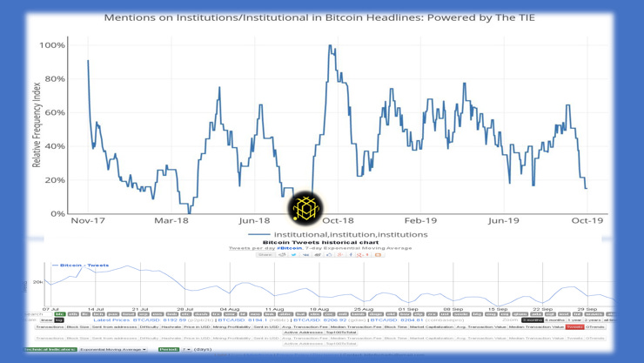Switch scale to linear
The image size is (644, 363).
point(47,319)
